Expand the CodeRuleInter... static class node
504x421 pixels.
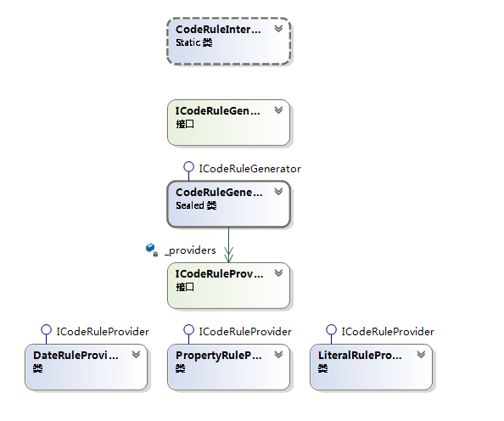tap(278, 29)
